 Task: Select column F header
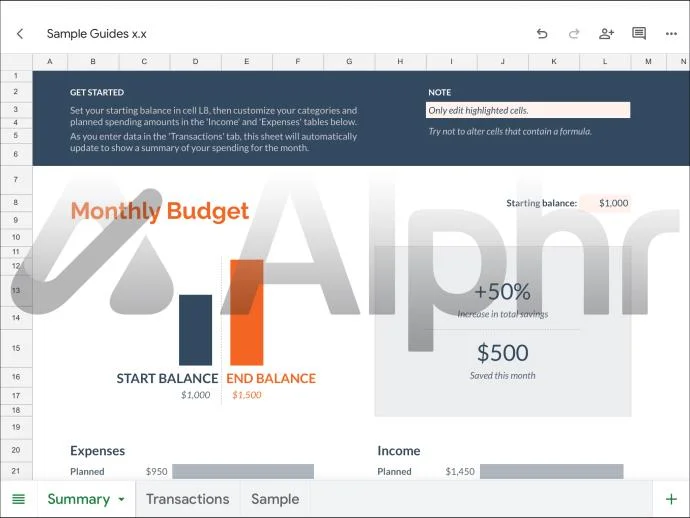298,62
